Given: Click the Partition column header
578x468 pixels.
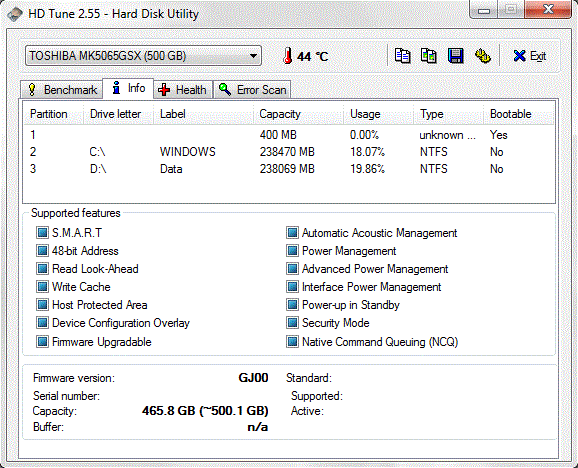Looking at the screenshot, I should pyautogui.click(x=53, y=114).
